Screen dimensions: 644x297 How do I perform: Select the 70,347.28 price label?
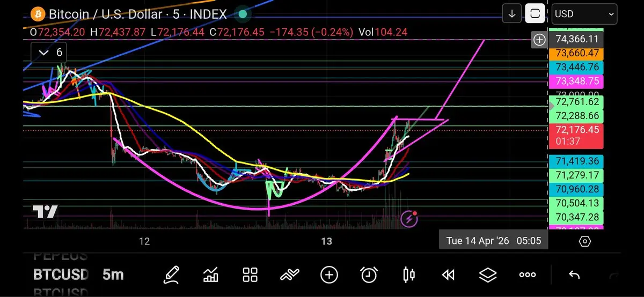coord(577,217)
